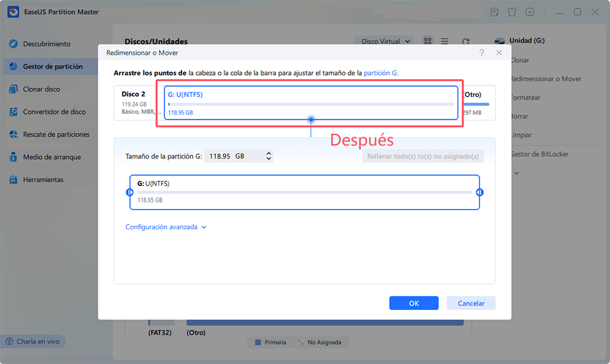Open Descubrimiento in the sidebar
The image size is (610, 364).
[x=47, y=43]
